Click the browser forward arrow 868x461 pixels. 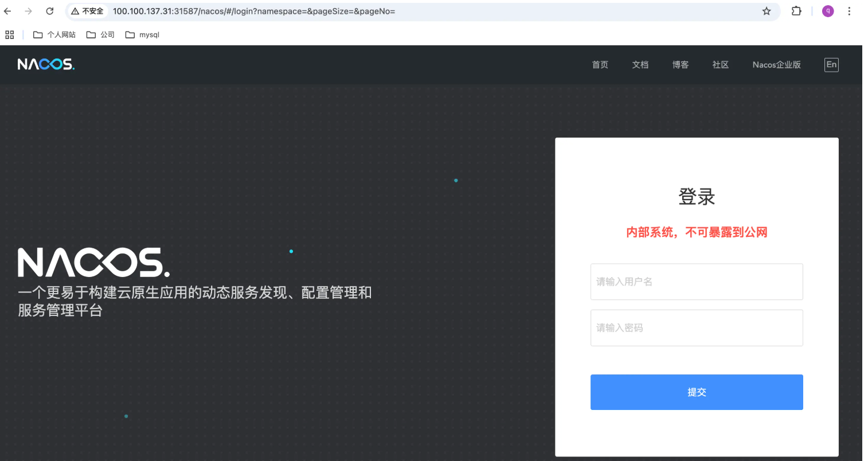tap(28, 11)
